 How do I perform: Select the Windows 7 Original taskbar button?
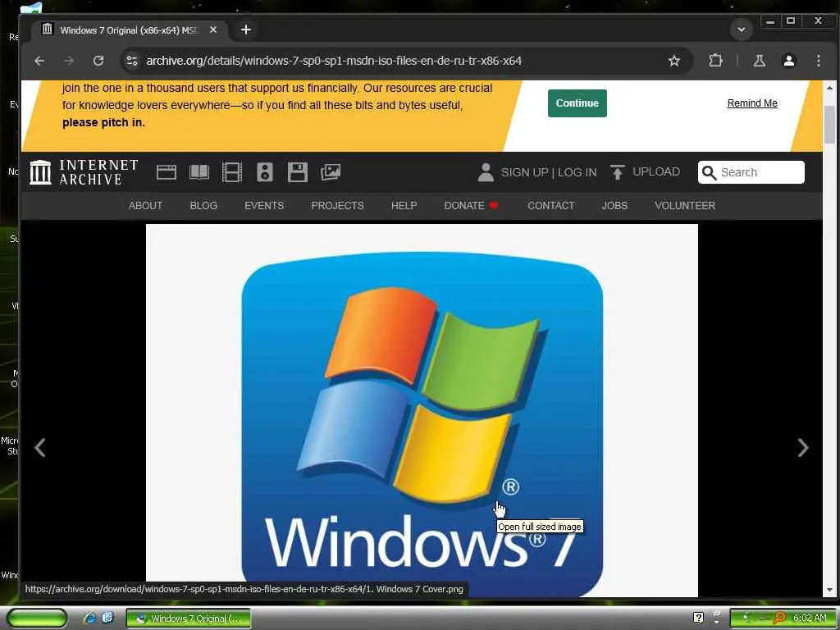point(189,619)
